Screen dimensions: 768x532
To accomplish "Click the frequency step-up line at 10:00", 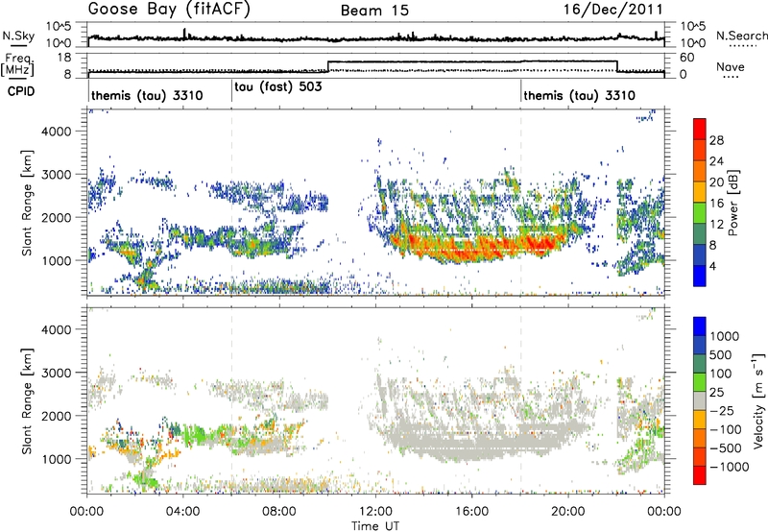I will (x=327, y=66).
